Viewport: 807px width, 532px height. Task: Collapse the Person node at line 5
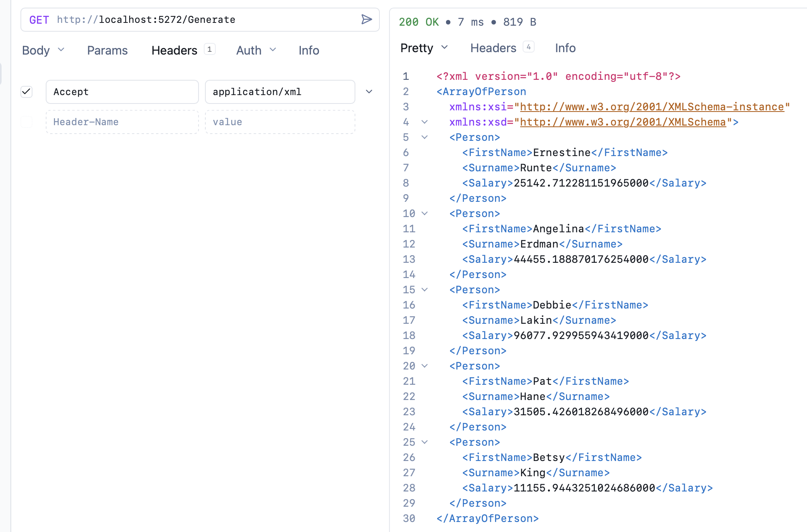(424, 137)
